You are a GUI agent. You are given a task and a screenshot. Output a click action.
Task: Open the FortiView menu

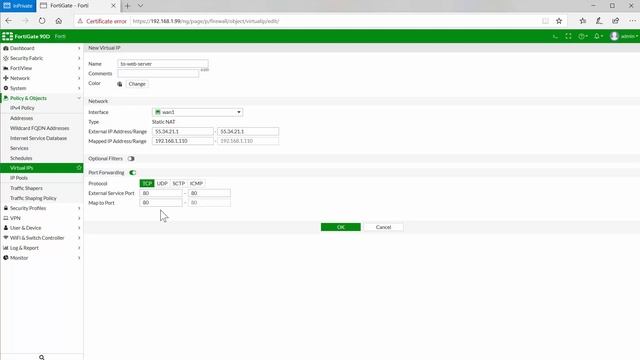coord(42,68)
